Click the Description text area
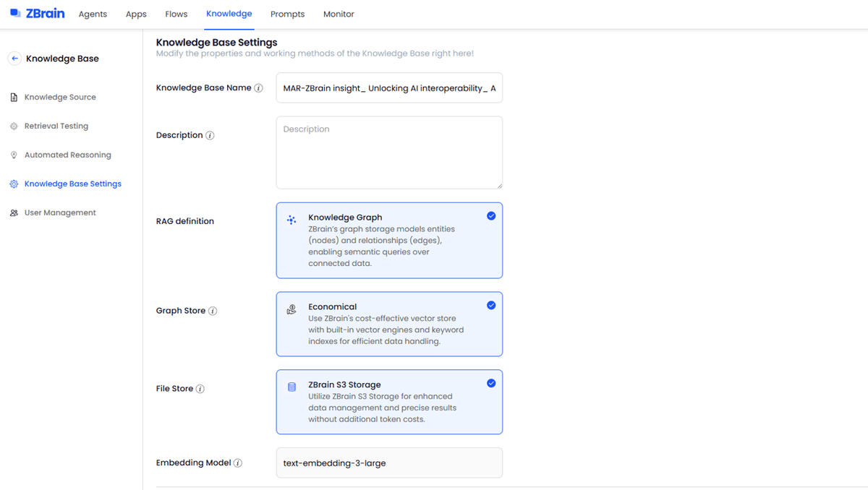The image size is (868, 490). click(x=389, y=153)
